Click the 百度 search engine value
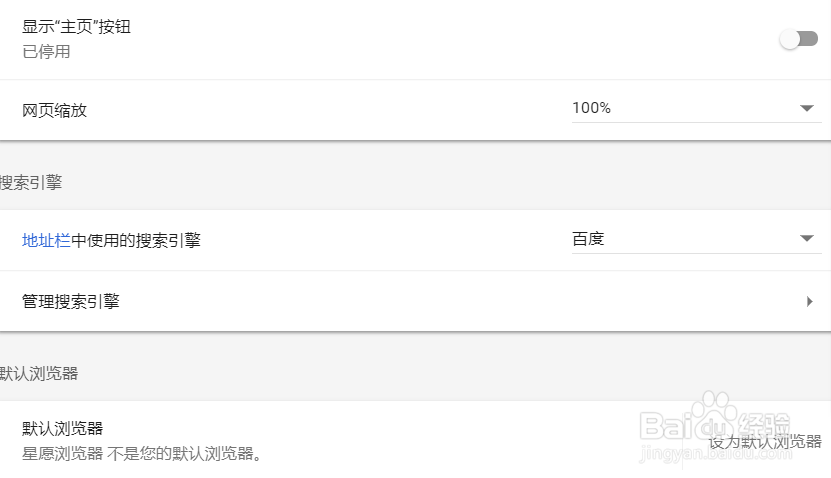This screenshot has height=478, width=831. [588, 239]
